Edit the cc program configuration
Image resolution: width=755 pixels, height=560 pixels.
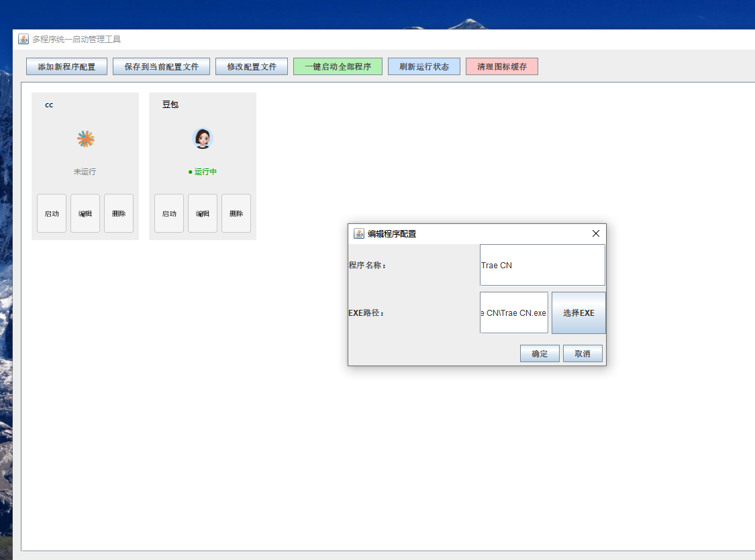click(85, 213)
